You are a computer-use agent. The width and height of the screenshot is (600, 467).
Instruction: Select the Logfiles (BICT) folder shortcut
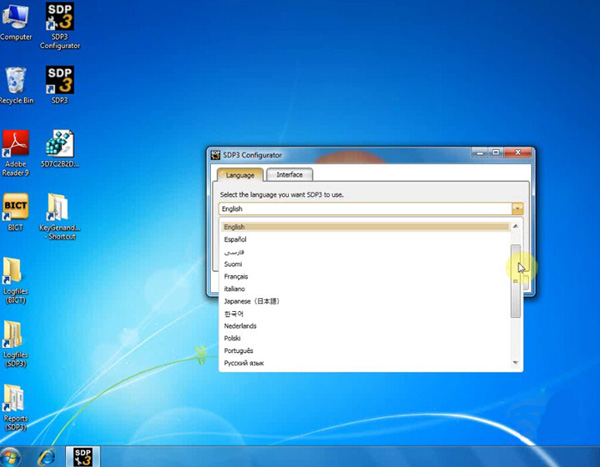(x=15, y=281)
